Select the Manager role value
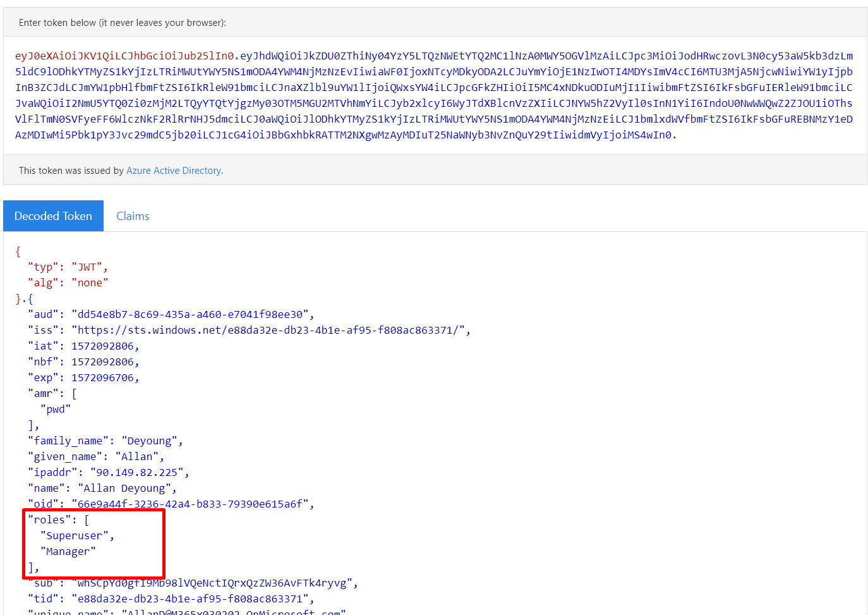Image resolution: width=868 pixels, height=615 pixels. pyautogui.click(x=69, y=551)
